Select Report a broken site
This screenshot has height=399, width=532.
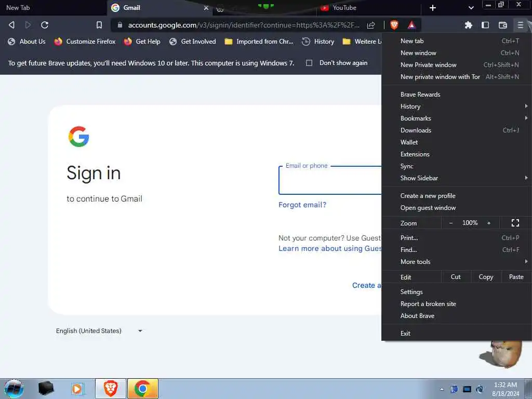(x=457, y=303)
